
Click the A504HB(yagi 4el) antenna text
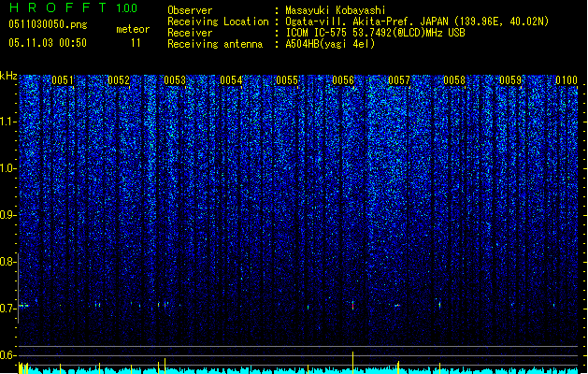(x=330, y=44)
